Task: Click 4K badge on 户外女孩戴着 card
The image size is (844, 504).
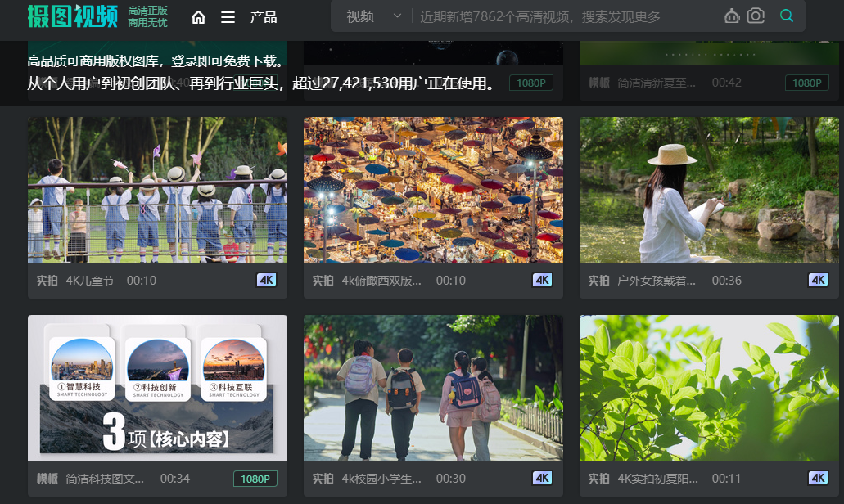Action: pyautogui.click(x=818, y=281)
